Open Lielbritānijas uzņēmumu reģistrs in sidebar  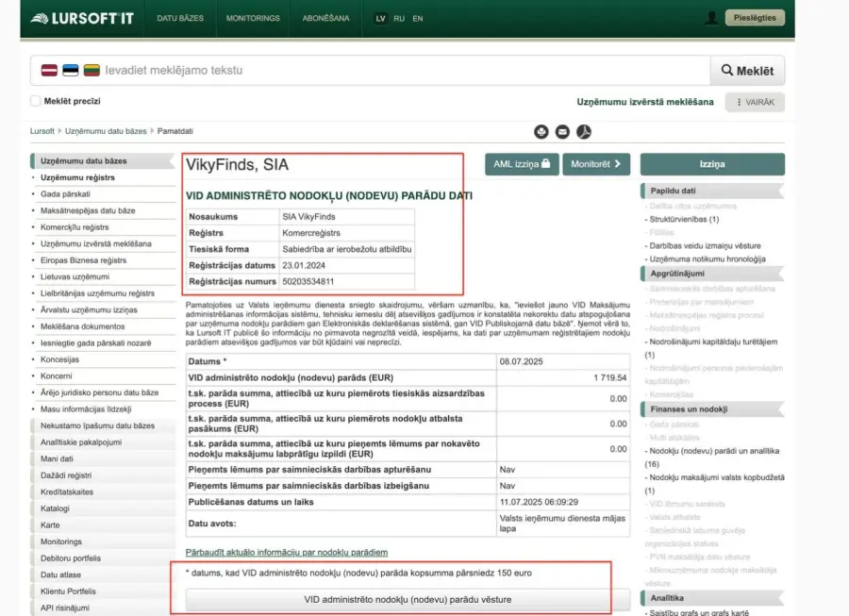[97, 293]
